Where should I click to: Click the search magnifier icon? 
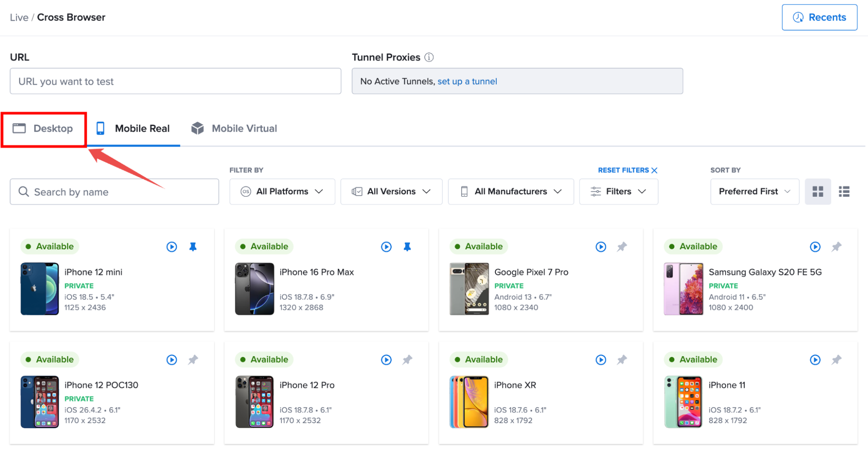tap(24, 192)
